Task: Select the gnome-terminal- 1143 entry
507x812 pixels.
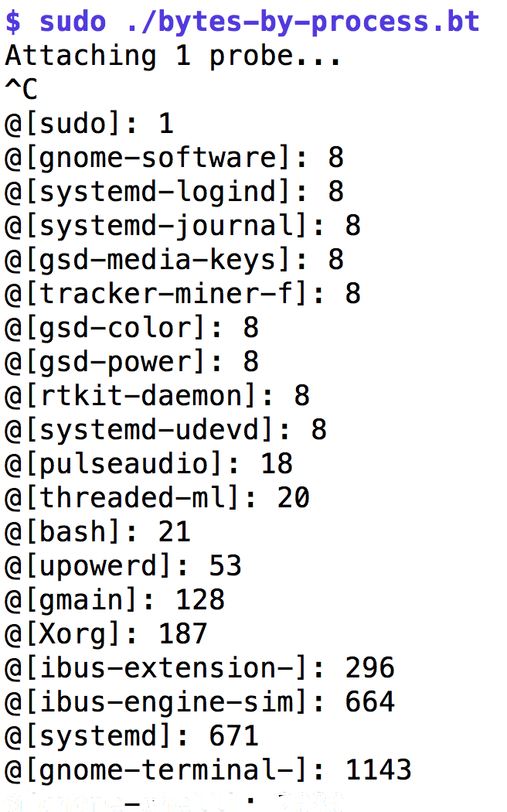Action: click(x=208, y=770)
